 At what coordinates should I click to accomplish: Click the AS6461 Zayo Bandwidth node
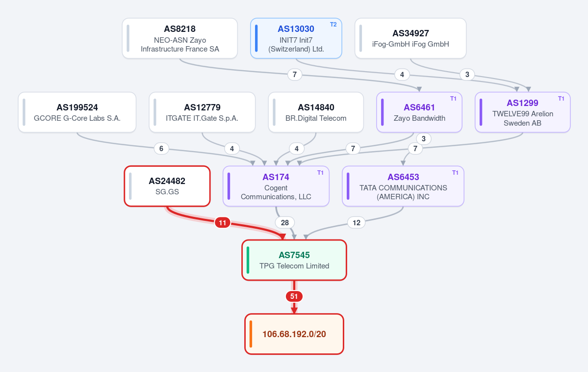click(x=419, y=112)
